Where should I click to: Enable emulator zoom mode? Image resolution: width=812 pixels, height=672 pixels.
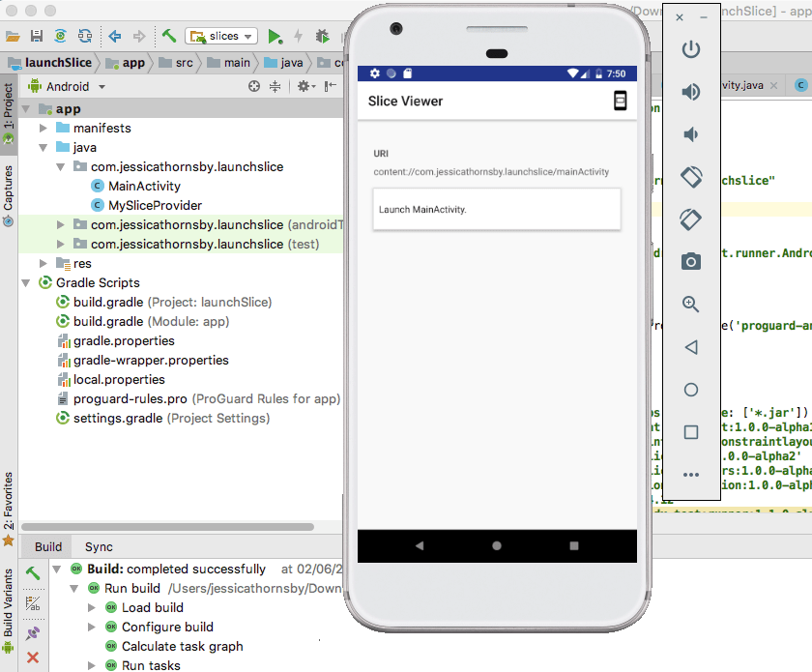coord(691,305)
